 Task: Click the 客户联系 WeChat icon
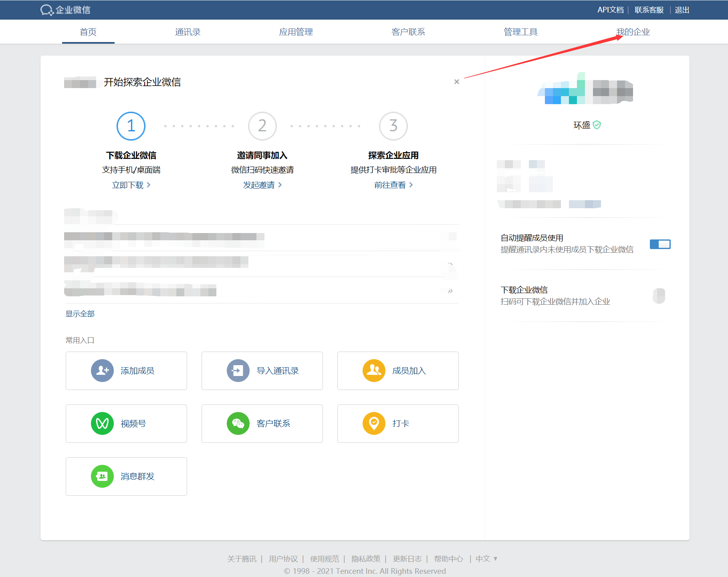pyautogui.click(x=238, y=424)
